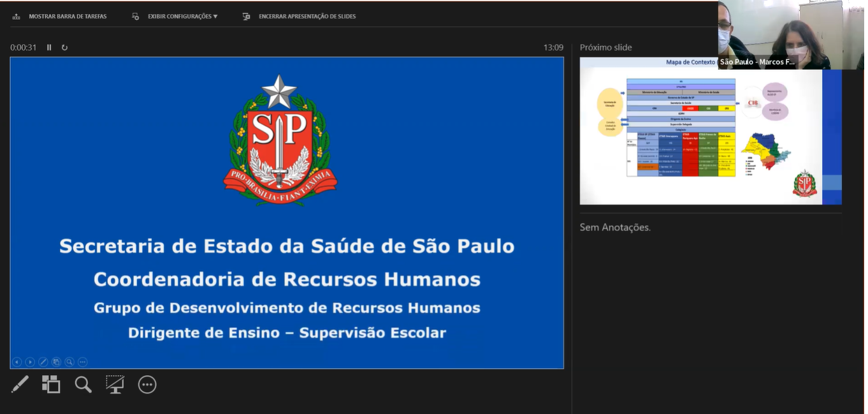Click the clock time 13:09
This screenshot has width=868, height=414.
click(553, 47)
